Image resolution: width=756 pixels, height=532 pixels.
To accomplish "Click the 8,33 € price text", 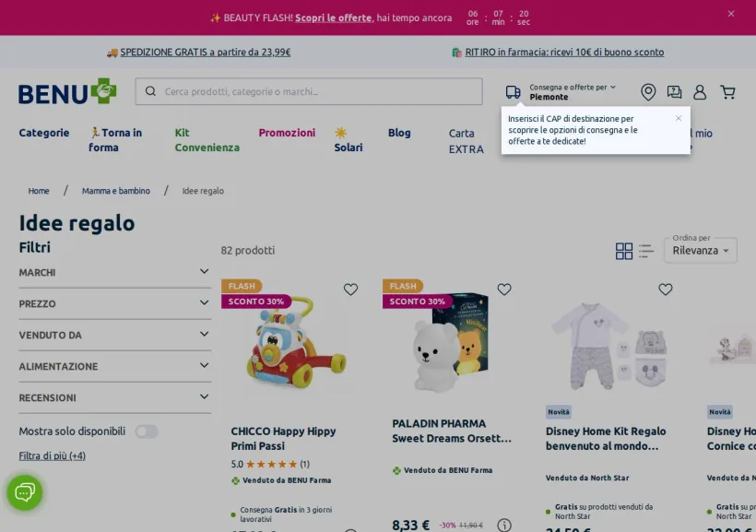I will tap(410, 525).
